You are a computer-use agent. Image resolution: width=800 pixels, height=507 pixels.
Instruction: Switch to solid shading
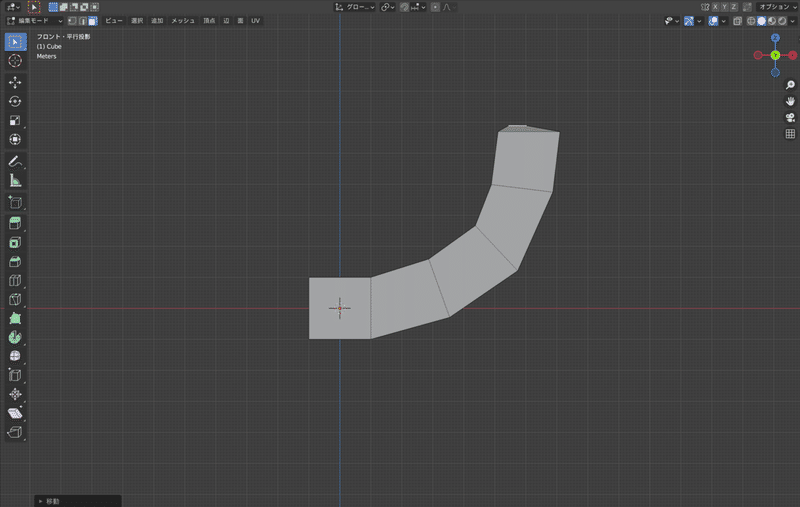761,21
